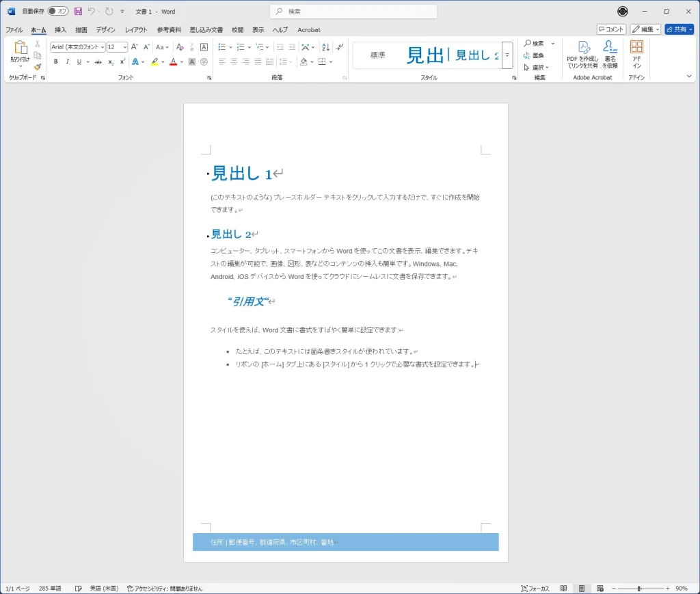This screenshot has width=700, height=594.
Task: Toggle Bold formatting
Action: [x=55, y=62]
